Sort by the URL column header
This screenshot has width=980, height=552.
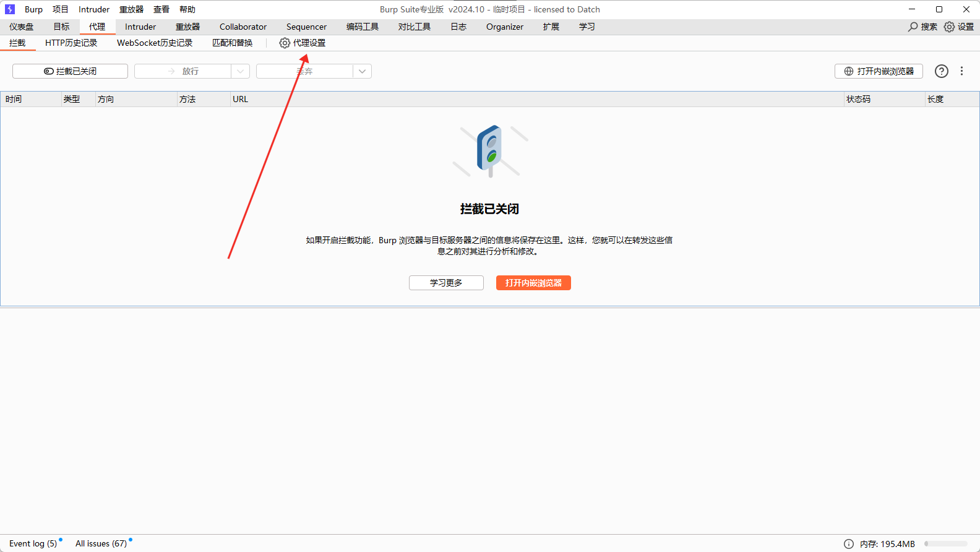point(537,99)
